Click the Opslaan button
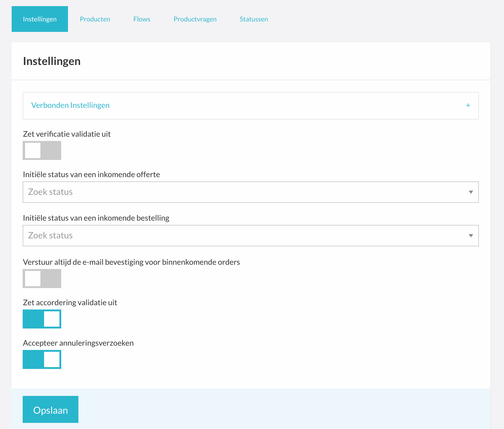This screenshot has width=504, height=429. pyautogui.click(x=51, y=409)
